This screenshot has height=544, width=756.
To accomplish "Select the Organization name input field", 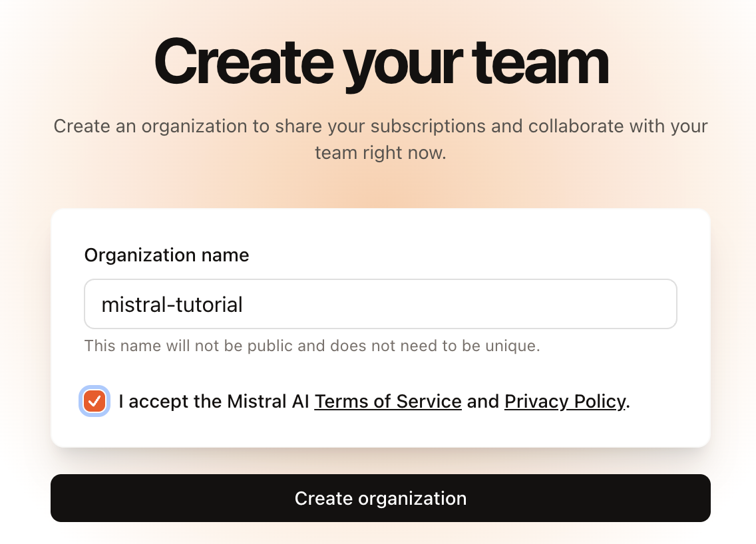I will pyautogui.click(x=380, y=303).
